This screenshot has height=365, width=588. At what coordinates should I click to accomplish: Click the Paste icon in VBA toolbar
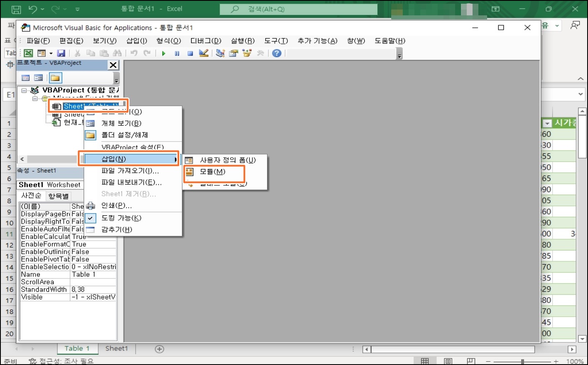(104, 53)
